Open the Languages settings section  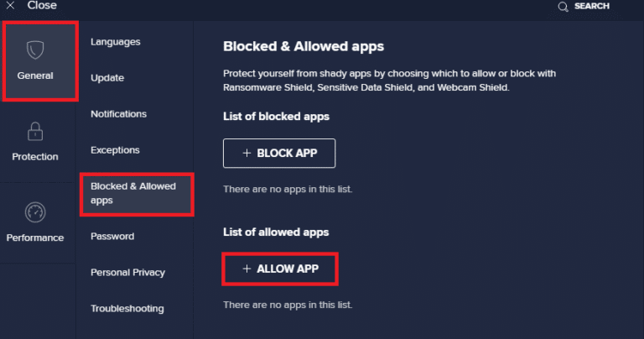coord(116,42)
